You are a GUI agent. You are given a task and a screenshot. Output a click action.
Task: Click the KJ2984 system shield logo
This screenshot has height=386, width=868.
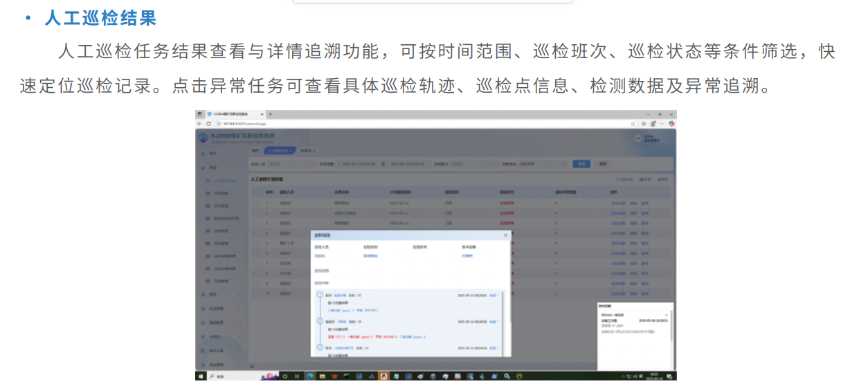[203, 137]
